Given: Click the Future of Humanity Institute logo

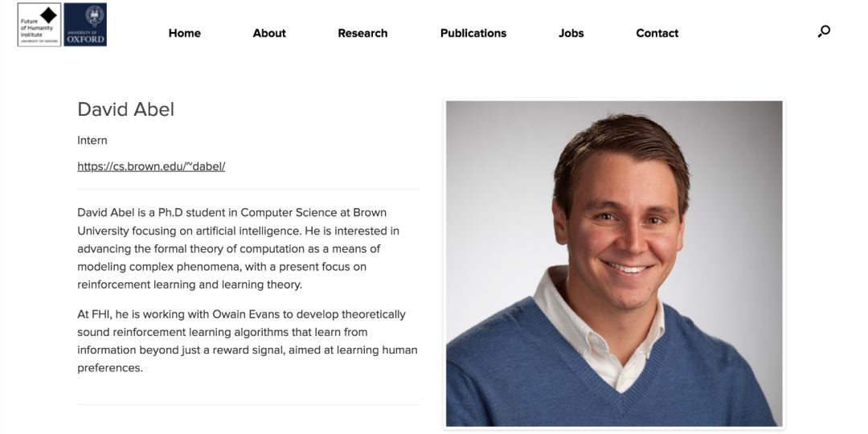Looking at the screenshot, I should click(39, 25).
